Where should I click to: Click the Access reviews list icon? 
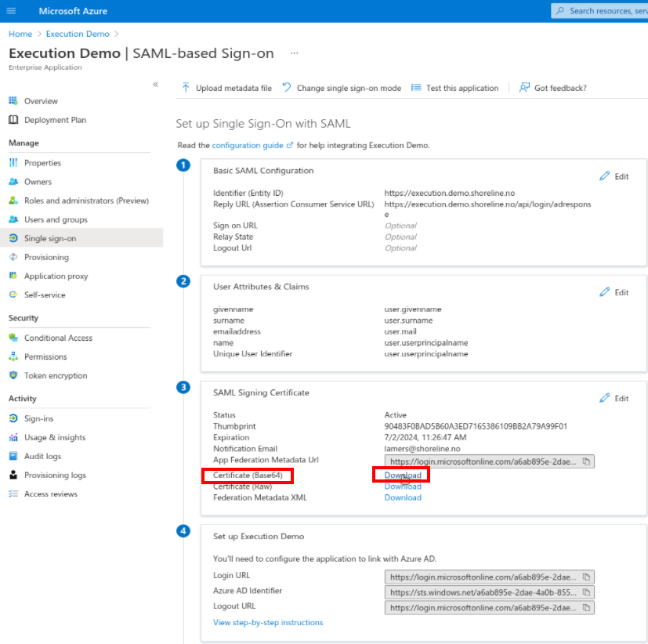(x=13, y=494)
